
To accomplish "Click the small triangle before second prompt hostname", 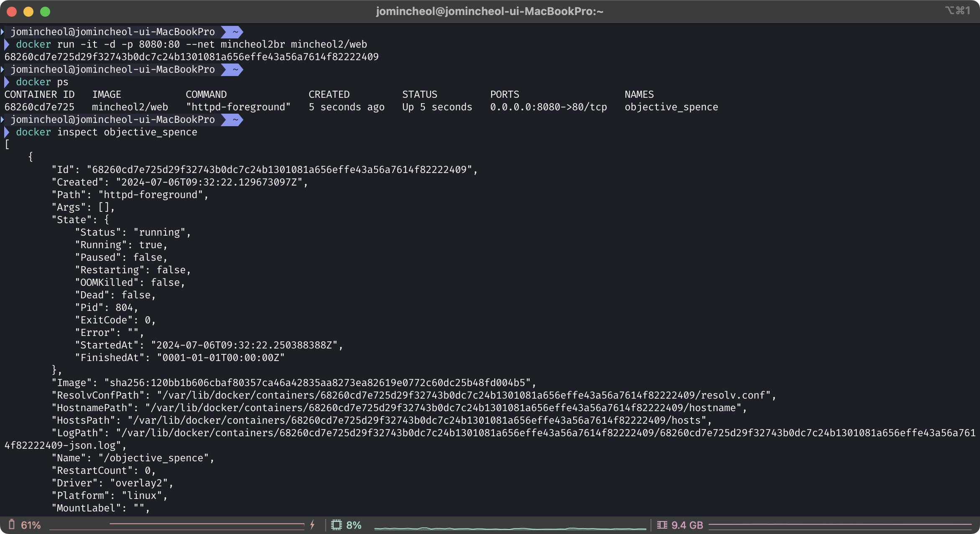I will pos(3,69).
